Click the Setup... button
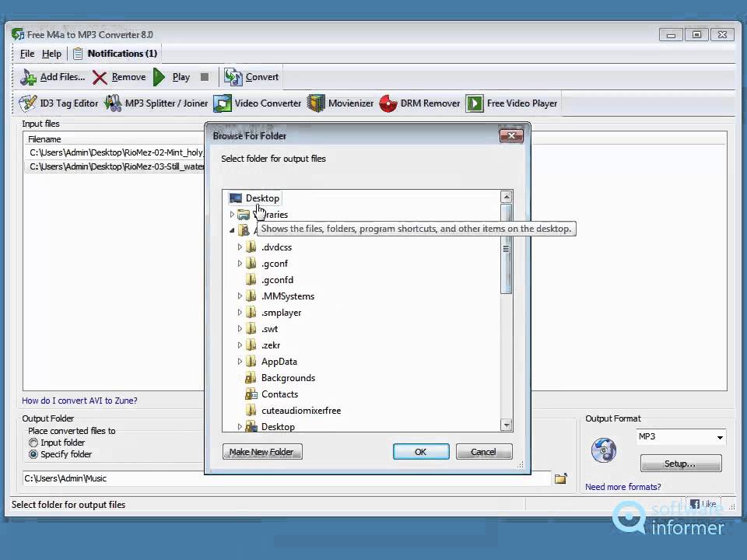 [x=680, y=464]
